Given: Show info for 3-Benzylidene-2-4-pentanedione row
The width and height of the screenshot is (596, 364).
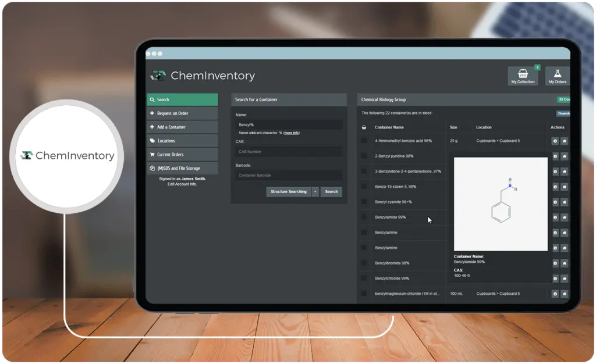Looking at the screenshot, I should [x=555, y=172].
